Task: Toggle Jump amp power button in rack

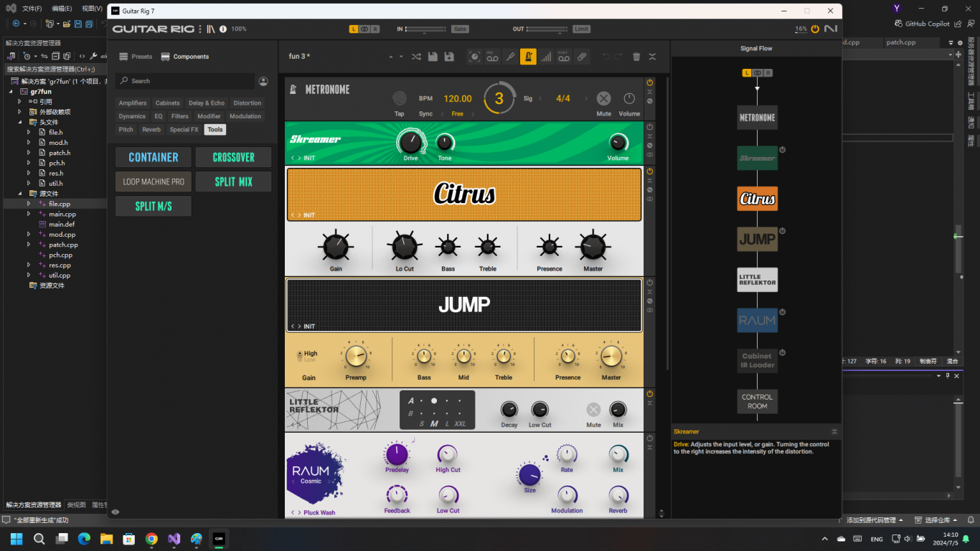Action: 650,283
